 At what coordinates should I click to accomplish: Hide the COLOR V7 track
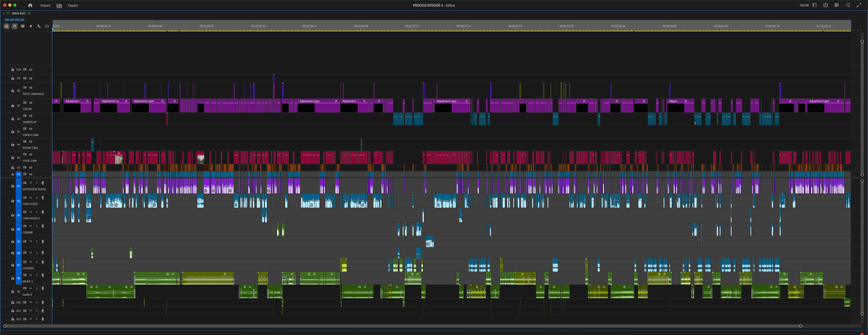[30, 102]
